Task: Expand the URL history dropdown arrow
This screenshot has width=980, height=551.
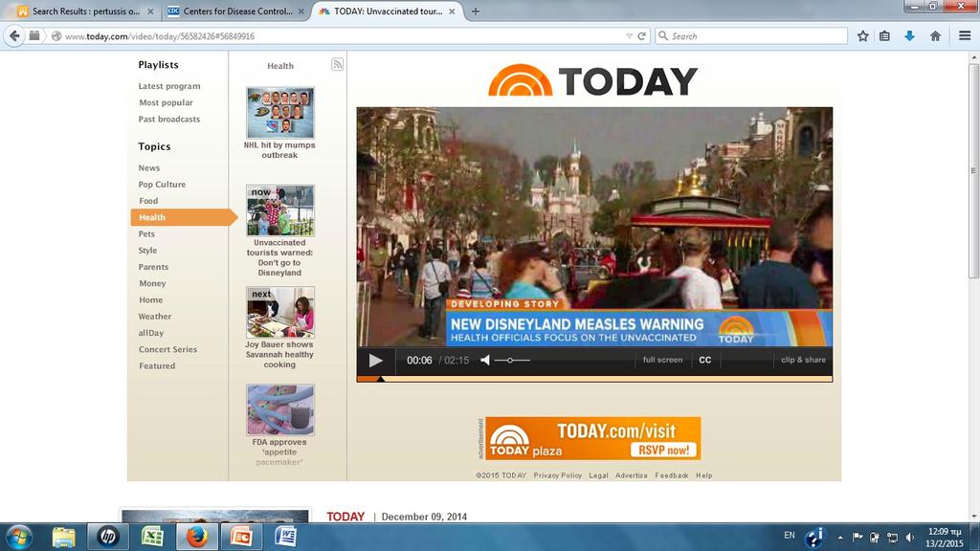Action: tap(630, 36)
